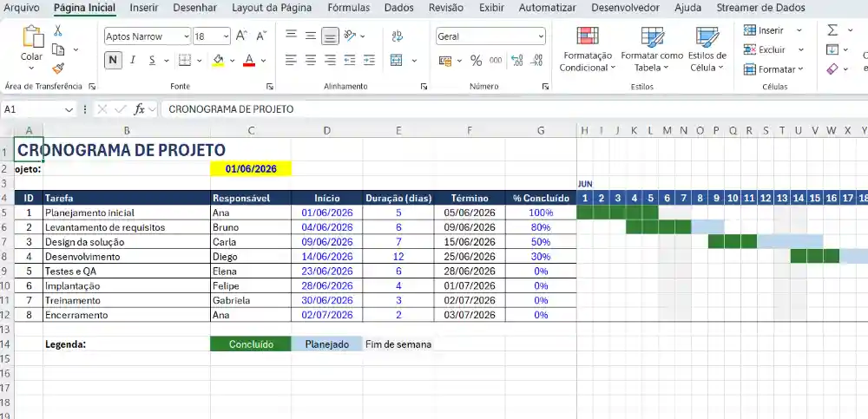Decrease decimal places
Viewport: 868px width, 419px height.
click(536, 61)
